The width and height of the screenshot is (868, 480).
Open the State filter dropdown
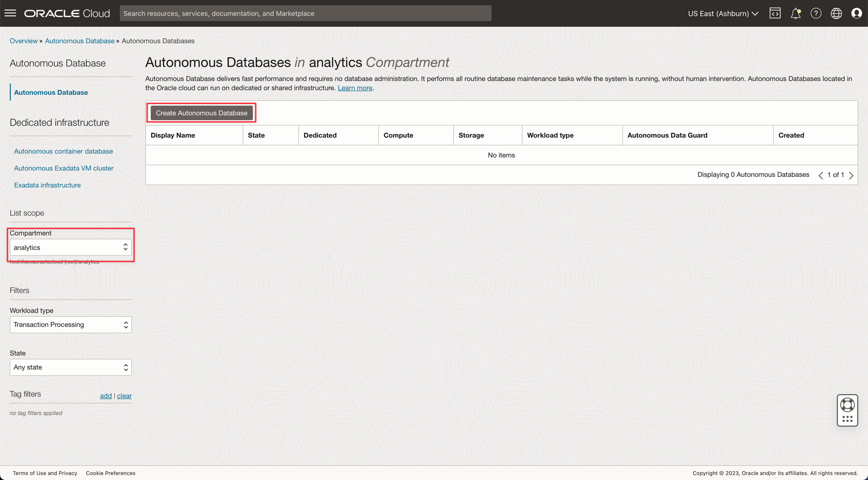coord(71,367)
